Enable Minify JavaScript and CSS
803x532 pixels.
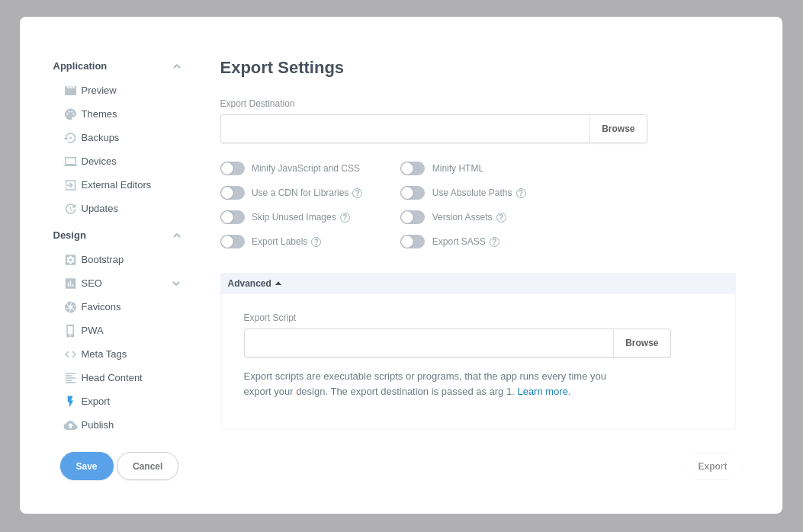[233, 168]
